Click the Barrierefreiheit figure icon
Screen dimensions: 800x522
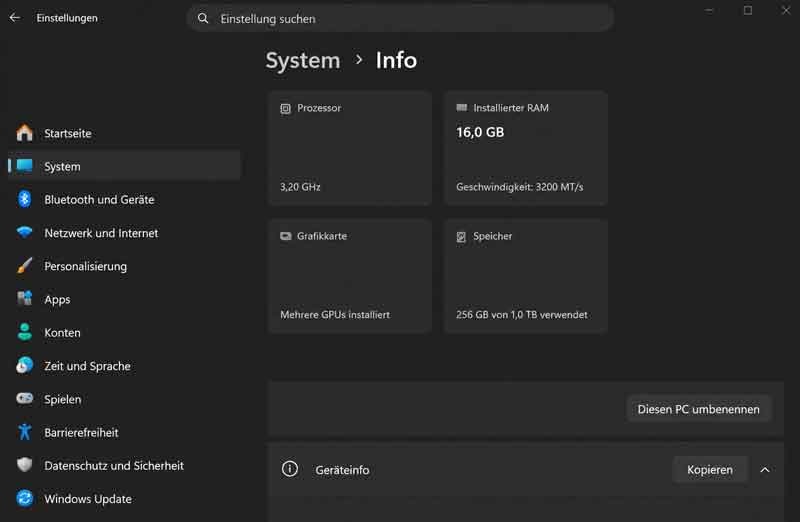(x=24, y=432)
